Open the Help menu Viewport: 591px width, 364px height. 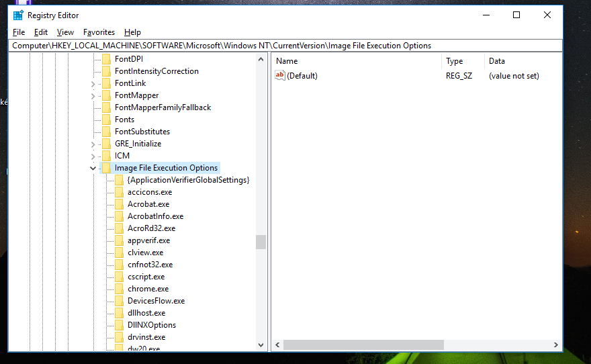[x=132, y=32]
